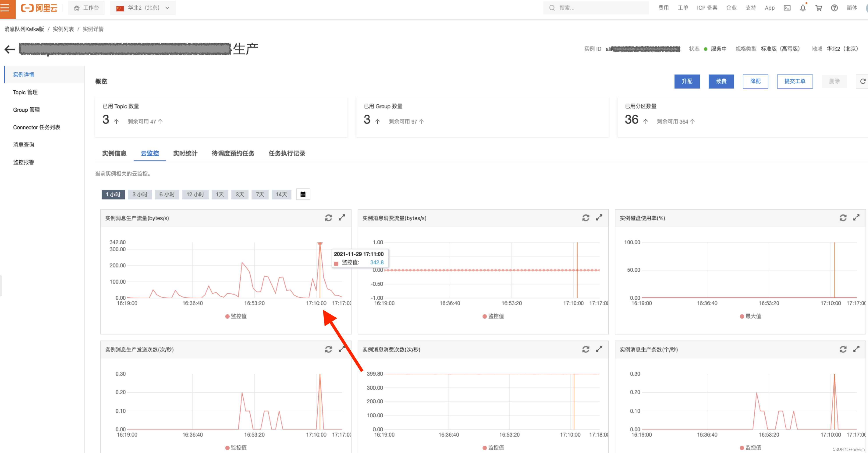
Task: Select the 1天 time range
Action: click(220, 194)
